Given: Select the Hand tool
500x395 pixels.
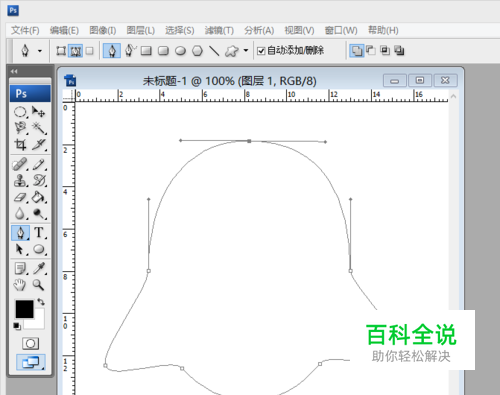Looking at the screenshot, I should pos(20,285).
